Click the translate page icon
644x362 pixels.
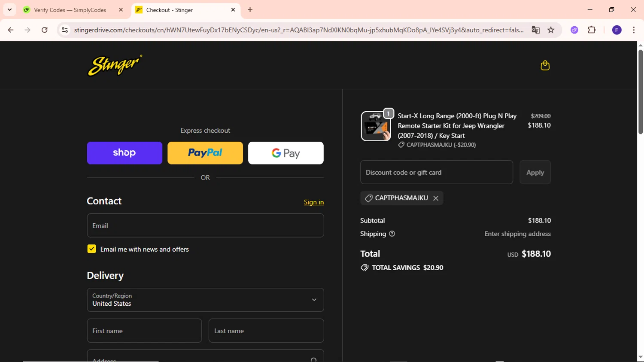click(x=535, y=30)
